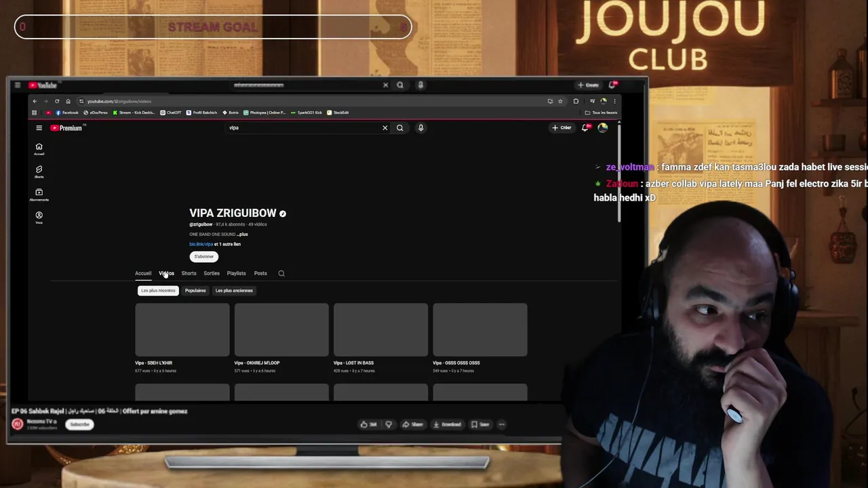Expand channel description via '...plus'
This screenshot has height=488, width=868.
(x=242, y=235)
